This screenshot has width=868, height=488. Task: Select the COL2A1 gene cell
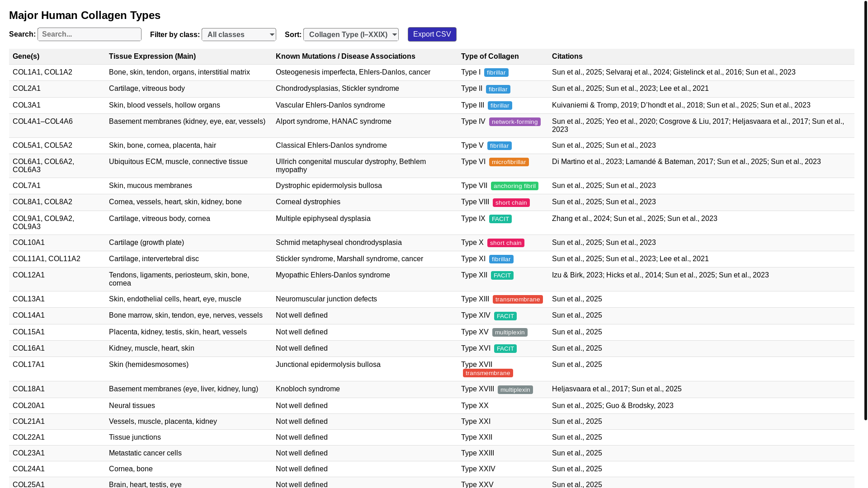tap(57, 89)
